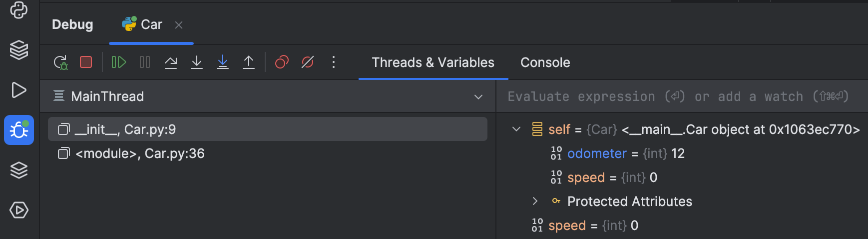The width and height of the screenshot is (868, 239).
Task: Open the MainThread dropdown
Action: tap(478, 96)
